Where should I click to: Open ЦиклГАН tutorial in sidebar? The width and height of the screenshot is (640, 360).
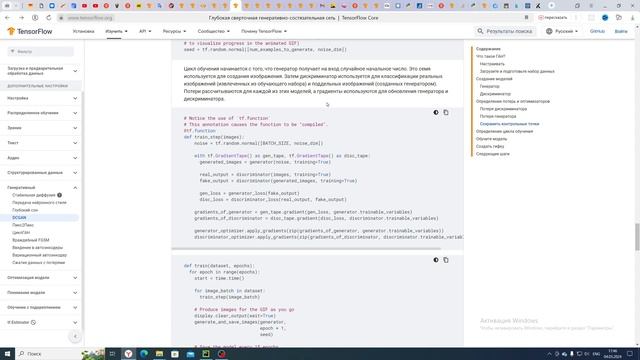(x=21, y=233)
